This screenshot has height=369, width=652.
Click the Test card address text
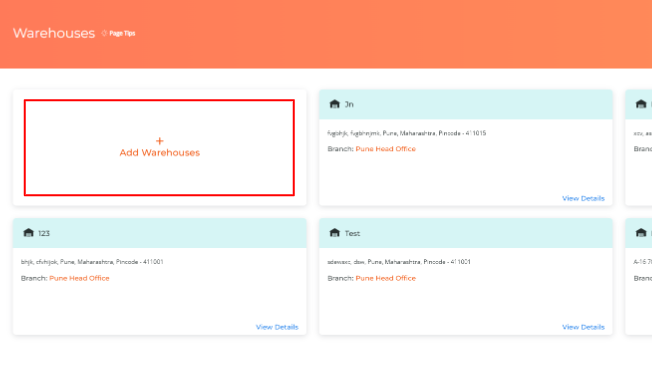pyautogui.click(x=399, y=262)
